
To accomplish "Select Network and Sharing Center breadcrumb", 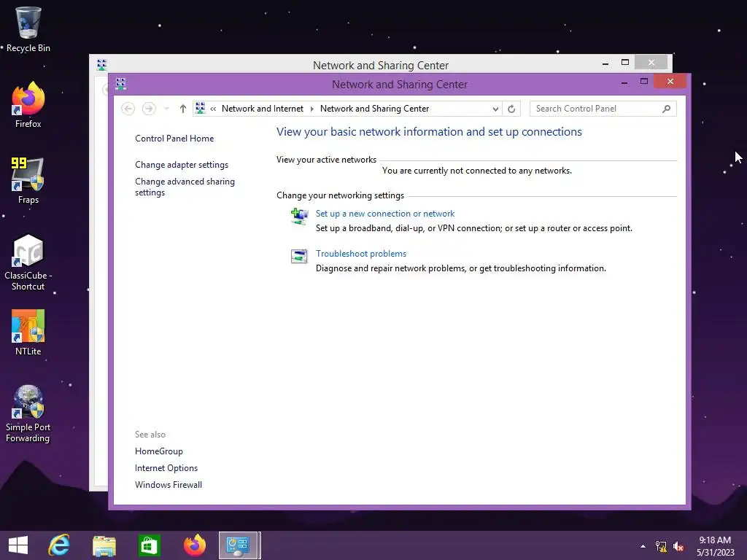I will tap(374, 109).
